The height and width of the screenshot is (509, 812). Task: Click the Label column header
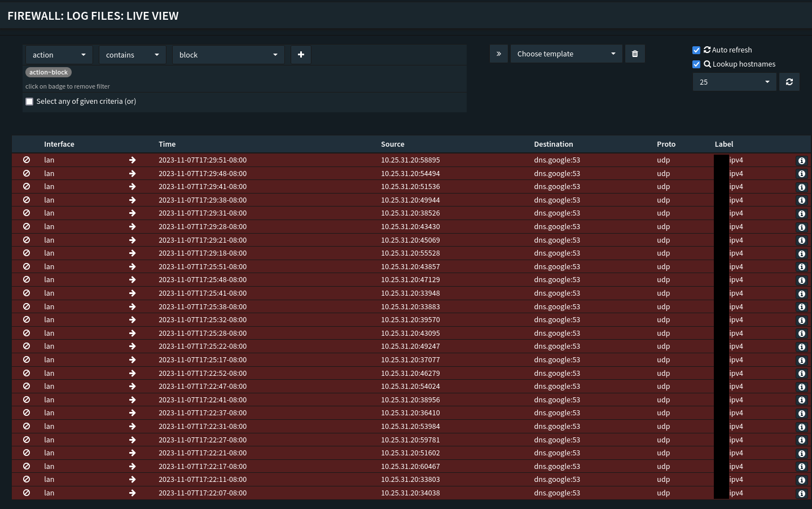(724, 144)
